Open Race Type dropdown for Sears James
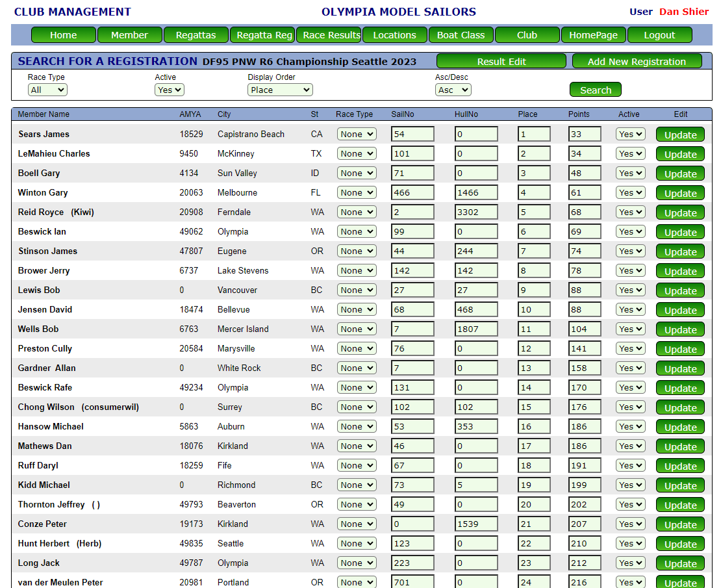 tap(357, 134)
